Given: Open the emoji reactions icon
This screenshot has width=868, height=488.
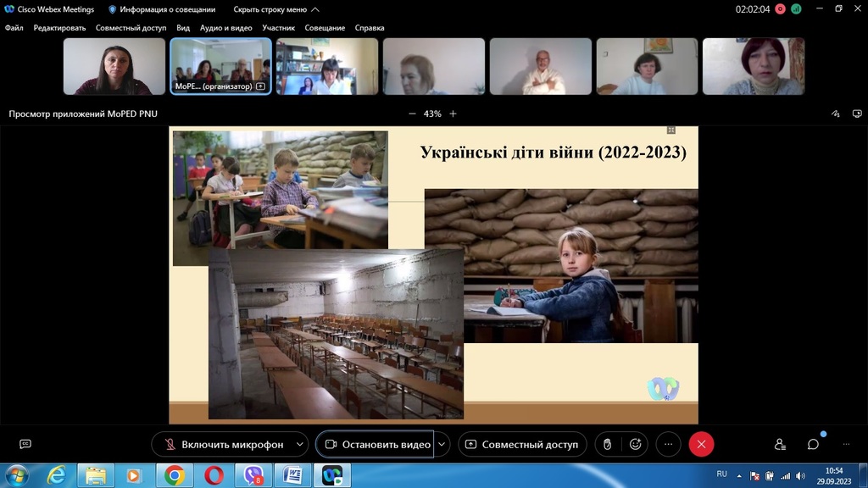Looking at the screenshot, I should (x=636, y=444).
